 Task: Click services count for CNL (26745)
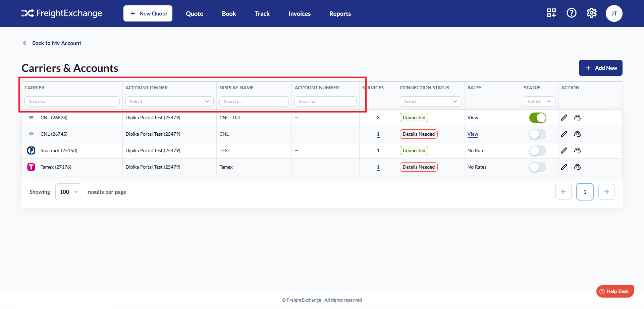click(x=378, y=134)
